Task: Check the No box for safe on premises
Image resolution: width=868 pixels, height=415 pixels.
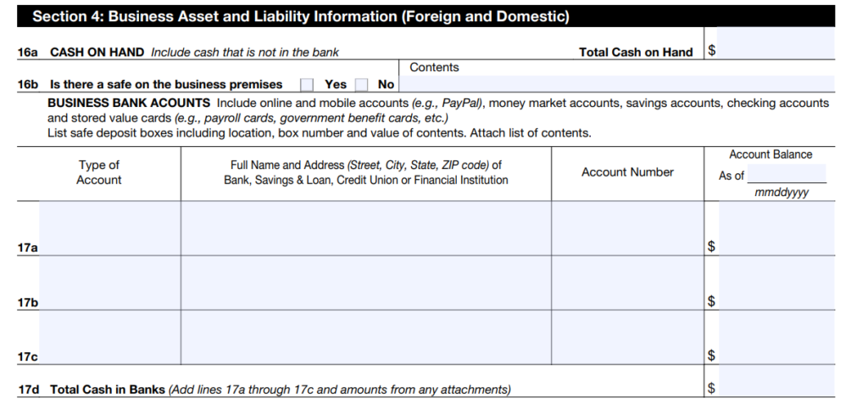Action: click(x=362, y=84)
